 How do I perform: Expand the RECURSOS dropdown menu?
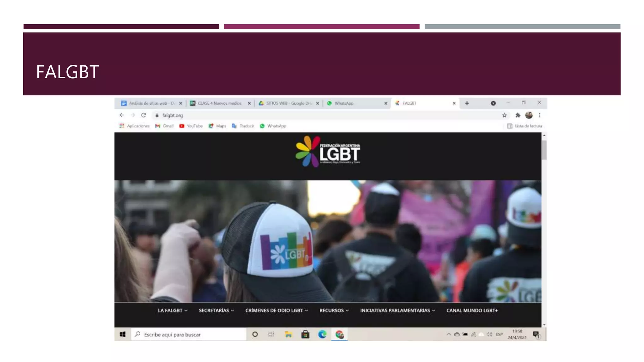point(334,310)
